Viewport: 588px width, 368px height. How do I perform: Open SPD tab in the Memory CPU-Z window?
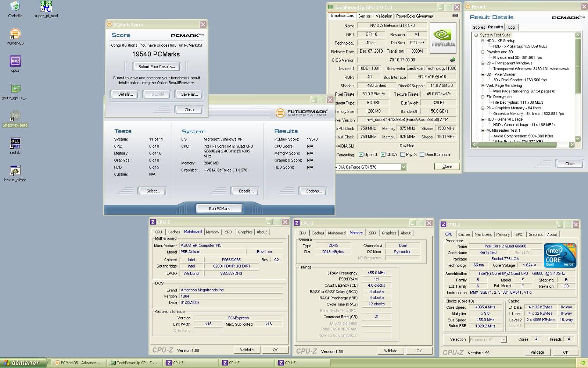coord(372,233)
